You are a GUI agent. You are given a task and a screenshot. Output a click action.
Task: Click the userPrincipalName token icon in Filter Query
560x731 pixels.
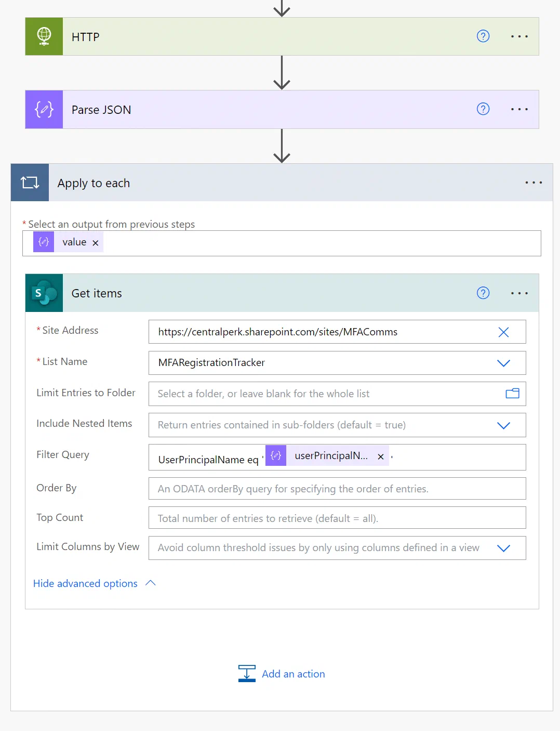click(276, 455)
